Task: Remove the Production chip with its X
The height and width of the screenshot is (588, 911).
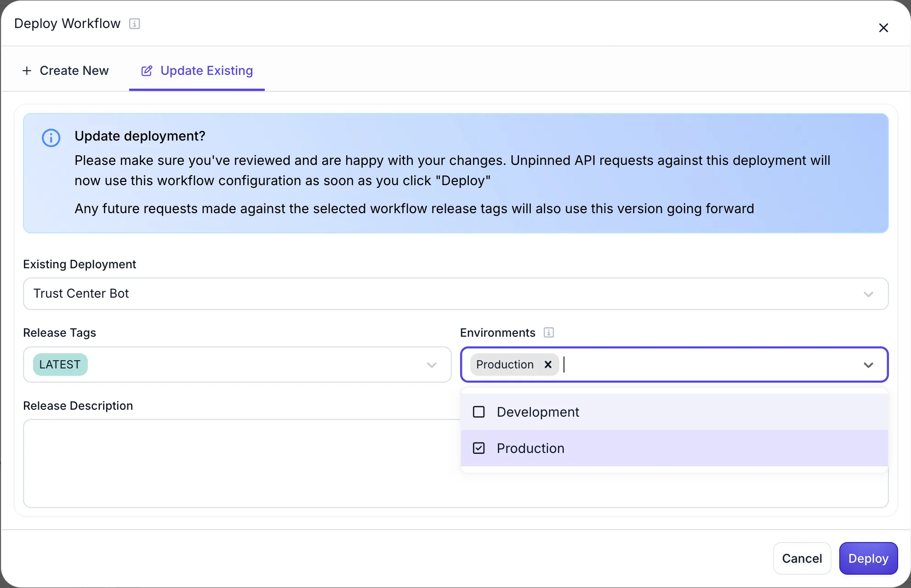Action: (x=548, y=365)
